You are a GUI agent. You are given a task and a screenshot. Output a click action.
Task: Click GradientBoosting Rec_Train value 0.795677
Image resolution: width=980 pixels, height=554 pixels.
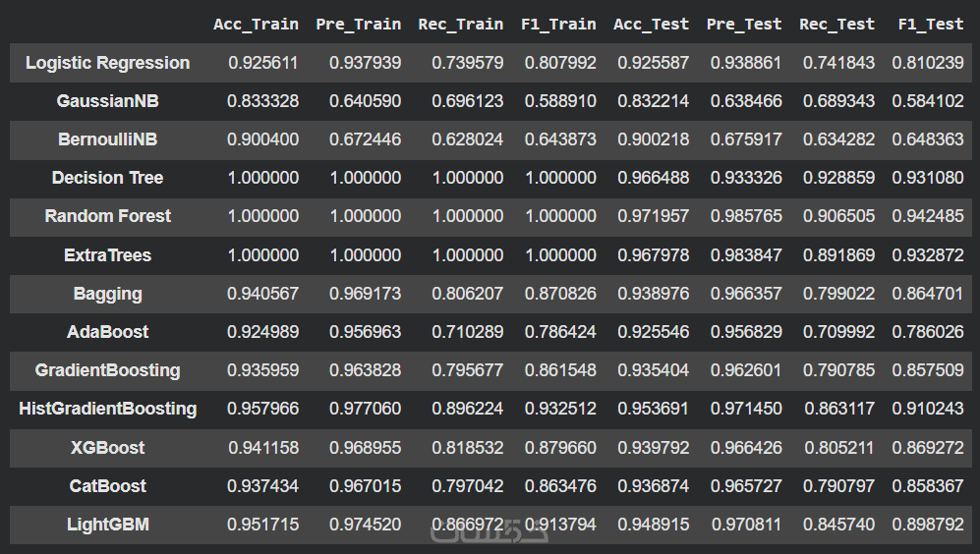pos(468,370)
